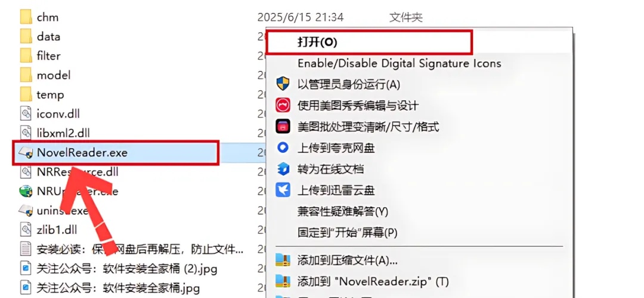Select the chm folder icon

pyautogui.click(x=26, y=17)
